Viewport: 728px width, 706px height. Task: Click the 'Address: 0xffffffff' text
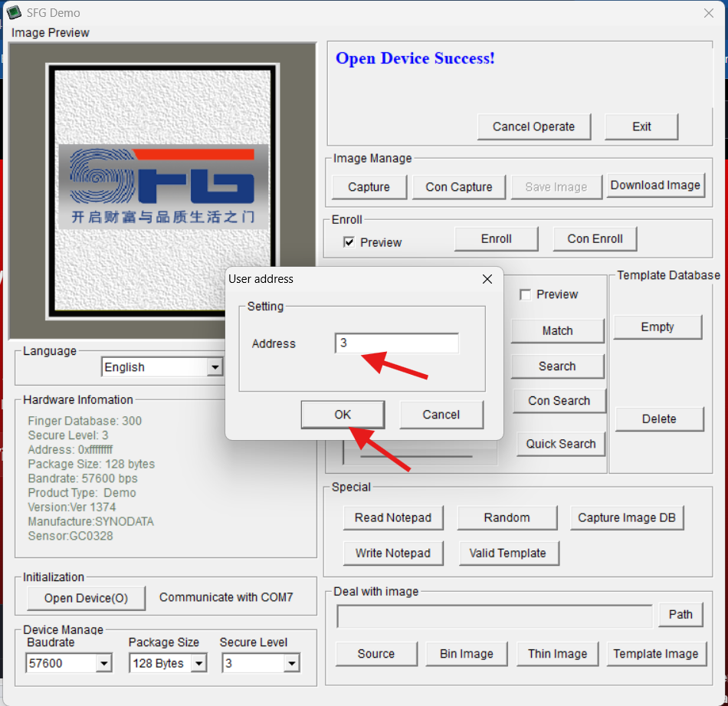(70, 450)
